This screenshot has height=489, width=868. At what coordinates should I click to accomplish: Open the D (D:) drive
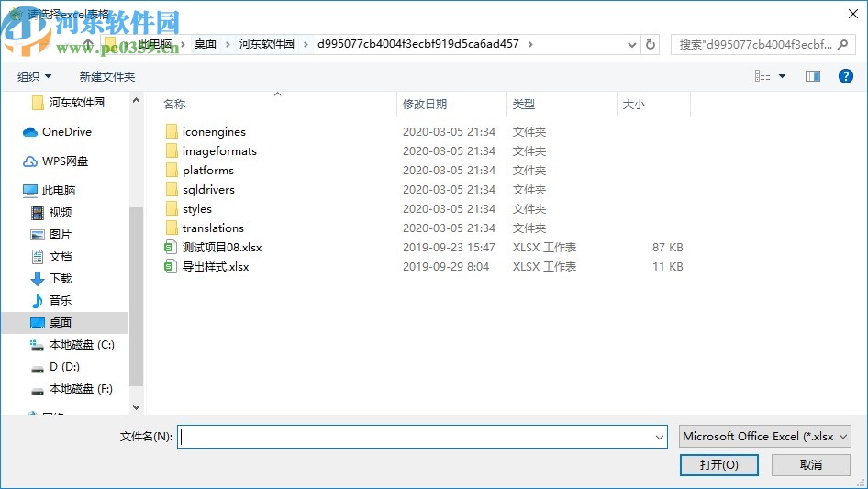click(55, 367)
